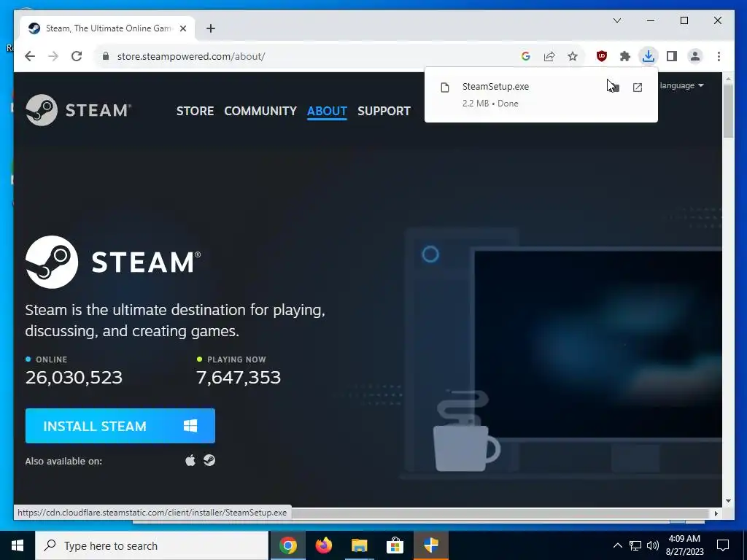This screenshot has height=560, width=747.
Task: Select the ABOUT menu item
Action: click(327, 111)
